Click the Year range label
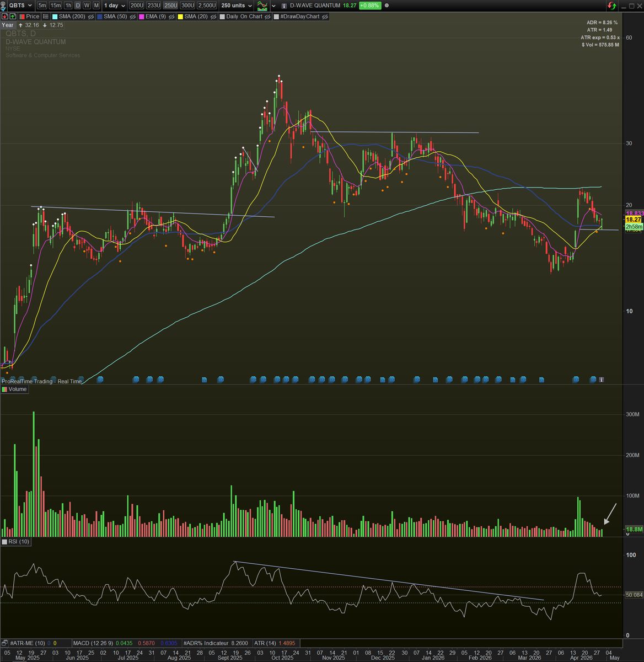Viewport: 644px width, 662px height. [x=8, y=25]
